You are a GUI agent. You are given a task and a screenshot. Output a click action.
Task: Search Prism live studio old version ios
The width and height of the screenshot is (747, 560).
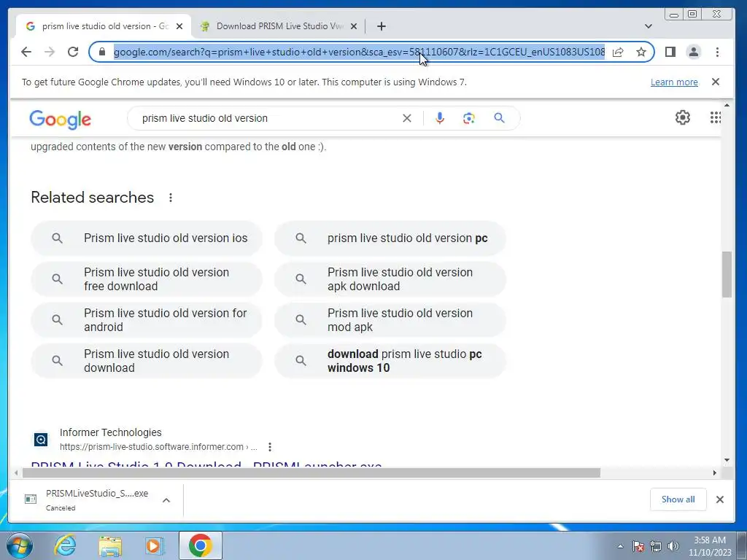pyautogui.click(x=147, y=238)
